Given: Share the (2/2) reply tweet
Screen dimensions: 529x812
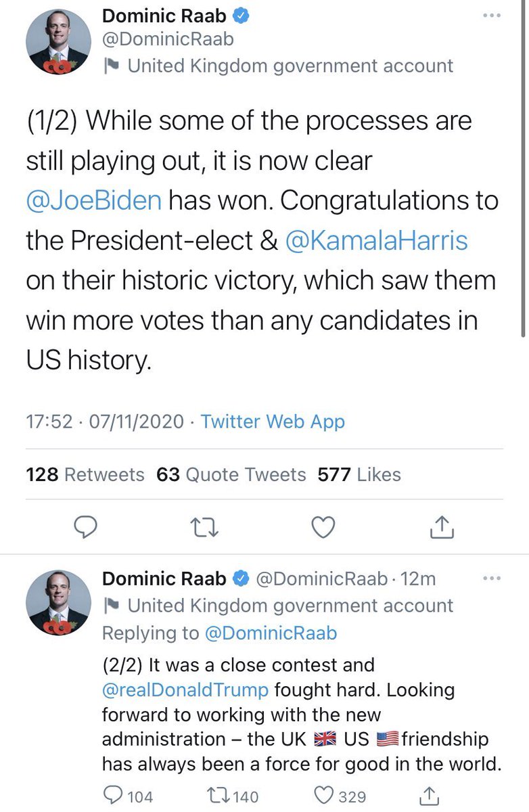Looking at the screenshot, I should click(x=428, y=796).
